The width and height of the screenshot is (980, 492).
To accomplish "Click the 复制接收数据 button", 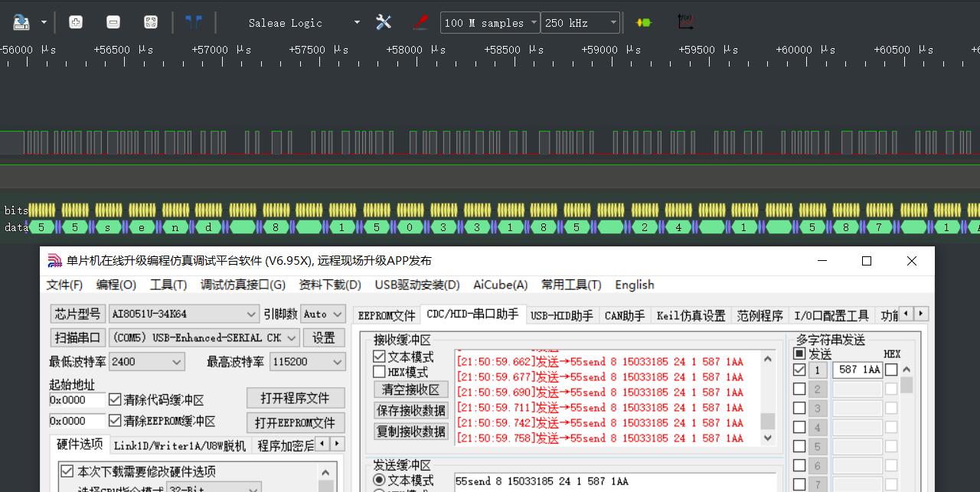I will coord(411,431).
